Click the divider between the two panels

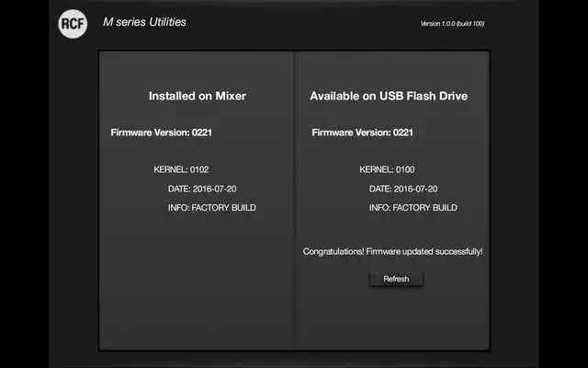pos(294,202)
